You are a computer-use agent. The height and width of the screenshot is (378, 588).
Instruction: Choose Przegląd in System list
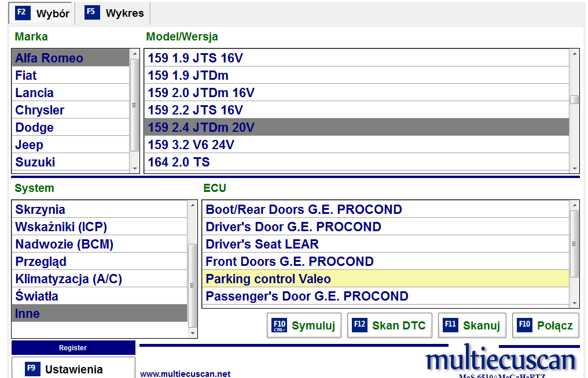100,261
